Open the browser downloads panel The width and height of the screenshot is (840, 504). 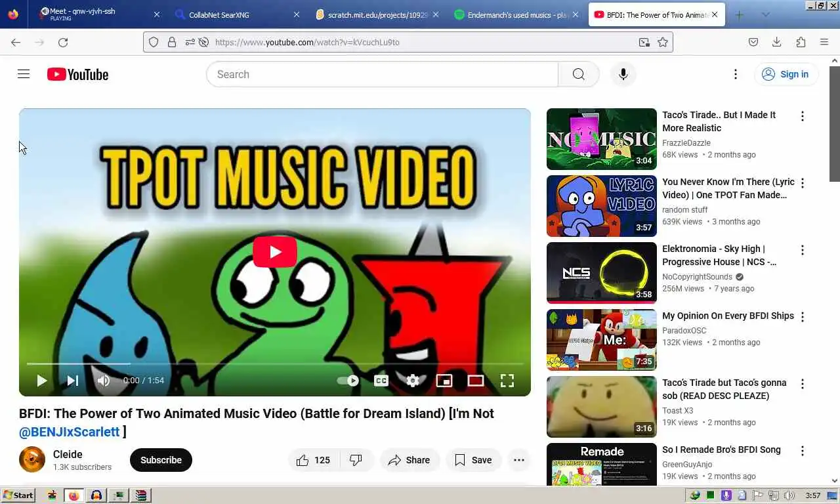[x=776, y=42]
